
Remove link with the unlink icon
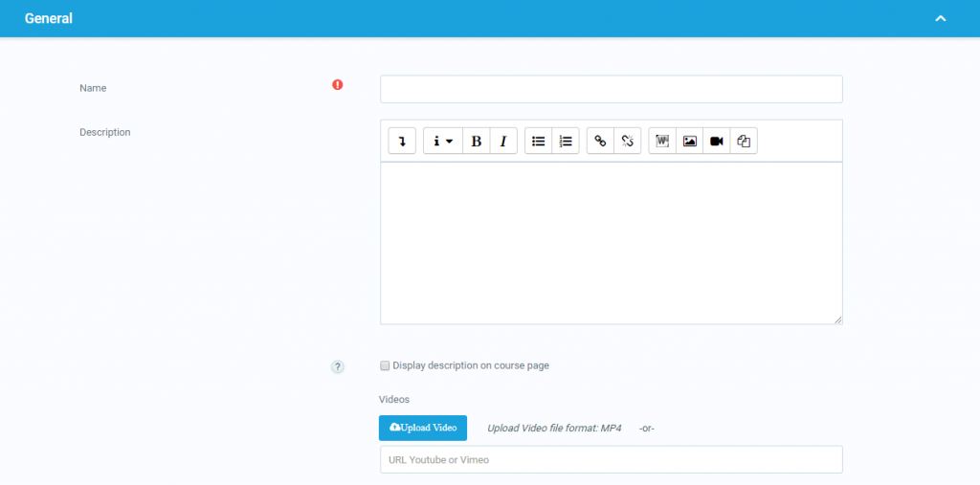coord(628,142)
